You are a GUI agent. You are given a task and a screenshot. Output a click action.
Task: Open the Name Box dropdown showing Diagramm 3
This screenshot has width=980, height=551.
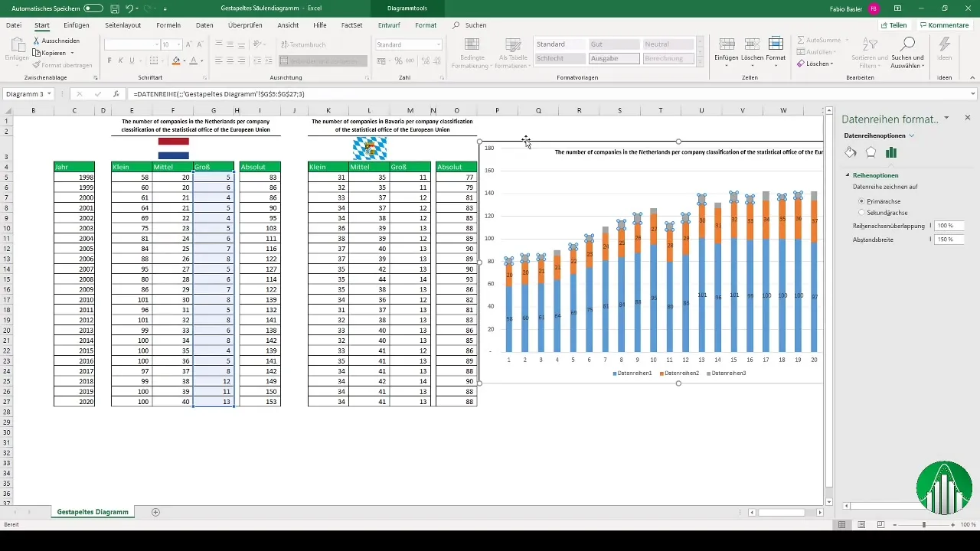(49, 94)
